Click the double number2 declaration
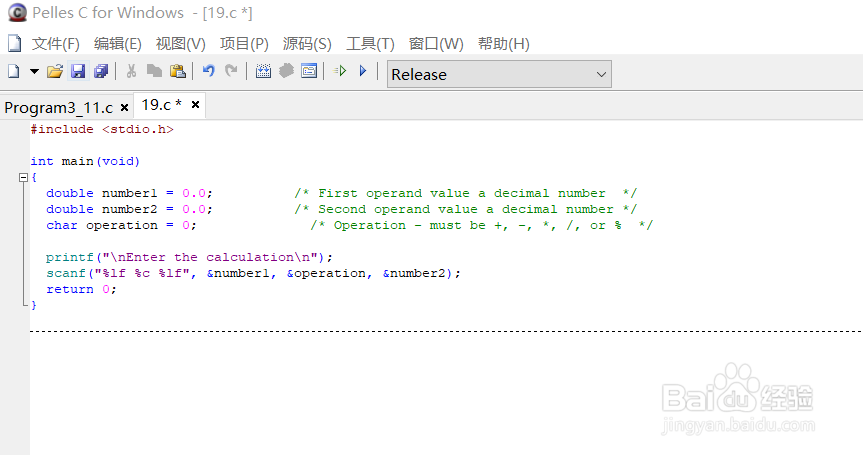Image resolution: width=863 pixels, height=455 pixels. 129,209
